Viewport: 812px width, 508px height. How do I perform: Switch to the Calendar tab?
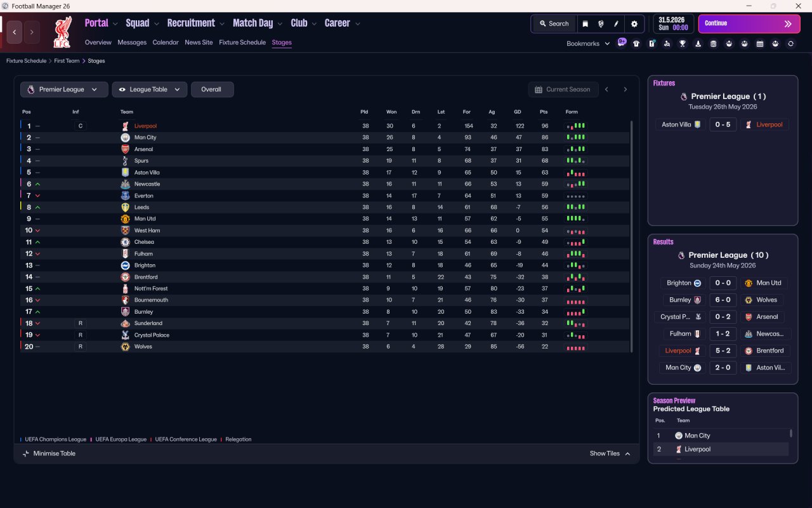[x=166, y=43]
